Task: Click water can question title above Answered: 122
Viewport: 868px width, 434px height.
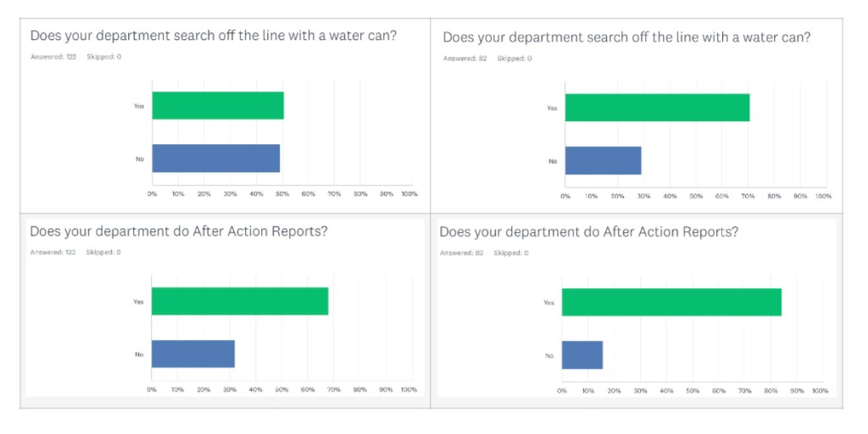Action: [214, 36]
